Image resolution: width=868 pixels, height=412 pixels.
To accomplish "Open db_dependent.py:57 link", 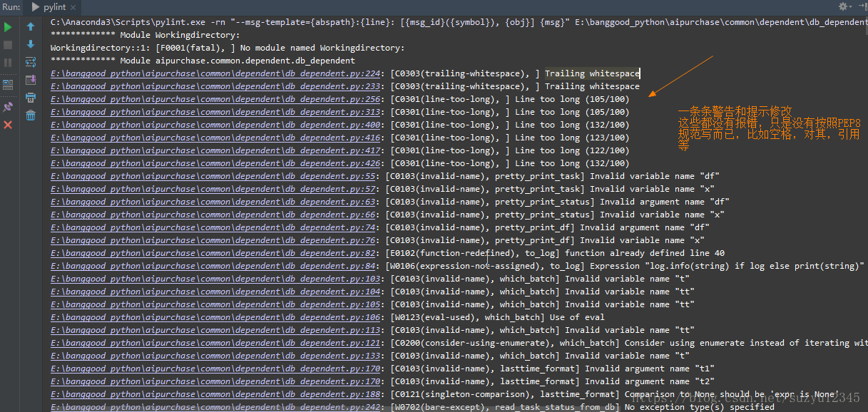I will 213,189.
